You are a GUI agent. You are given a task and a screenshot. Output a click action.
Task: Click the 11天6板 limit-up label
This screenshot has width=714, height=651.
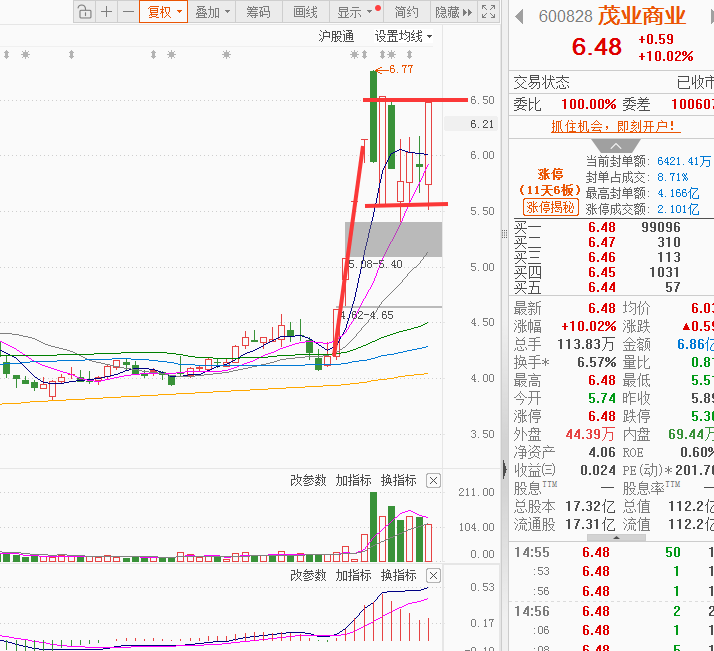550,190
